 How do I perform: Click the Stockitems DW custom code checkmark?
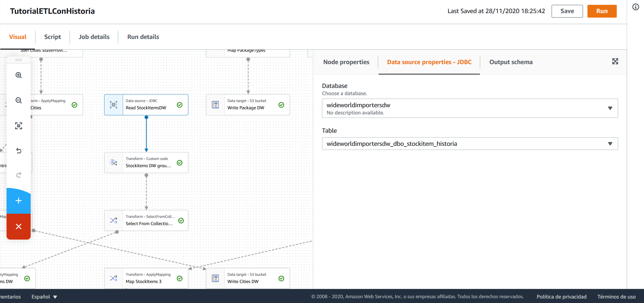(180, 163)
